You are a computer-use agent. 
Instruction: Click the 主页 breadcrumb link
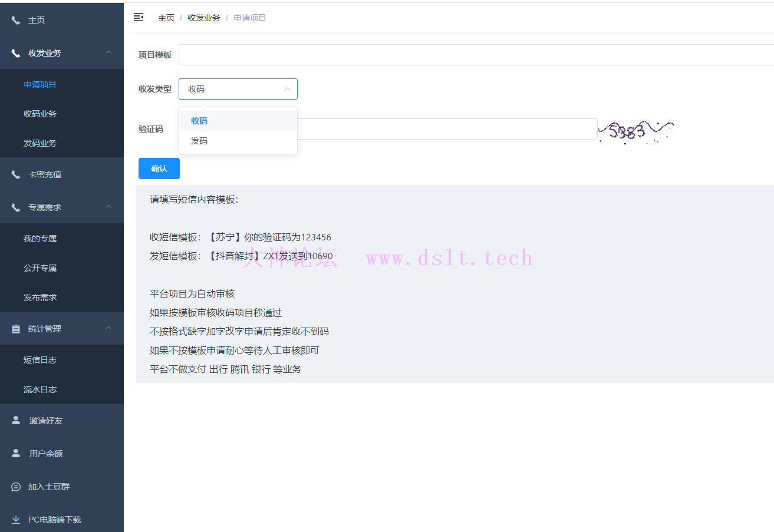tap(166, 18)
